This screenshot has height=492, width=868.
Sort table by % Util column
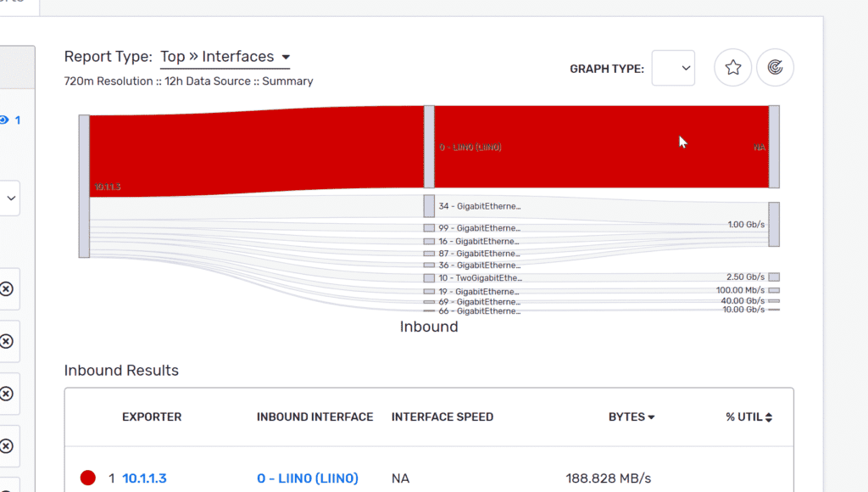click(x=749, y=417)
